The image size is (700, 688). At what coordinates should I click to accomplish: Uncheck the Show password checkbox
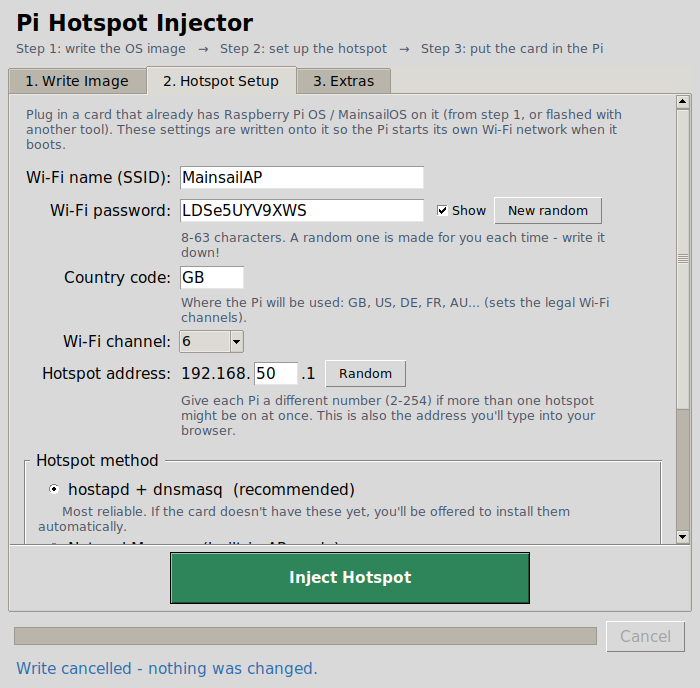click(x=442, y=210)
